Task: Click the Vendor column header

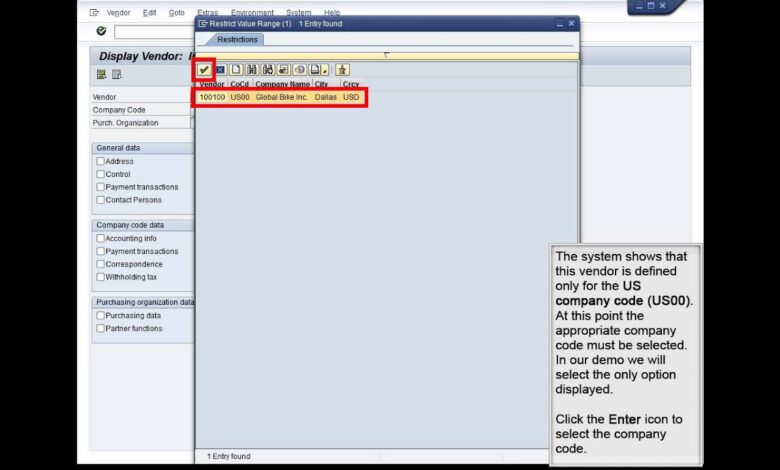Action: 211,84
